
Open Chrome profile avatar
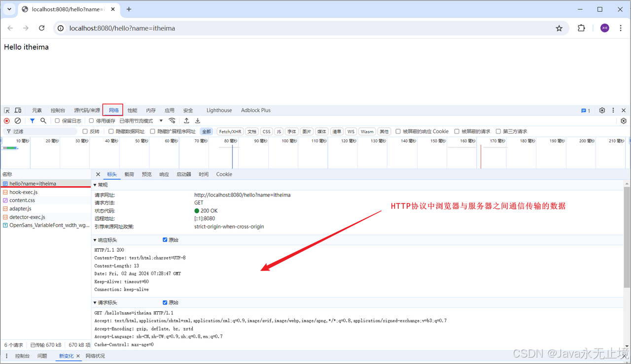(x=605, y=28)
